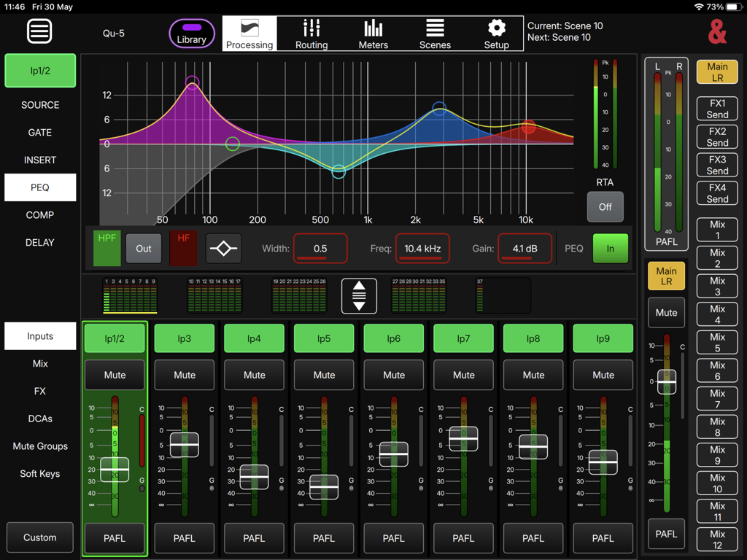
Task: Open the Setup gear page
Action: coord(497,33)
